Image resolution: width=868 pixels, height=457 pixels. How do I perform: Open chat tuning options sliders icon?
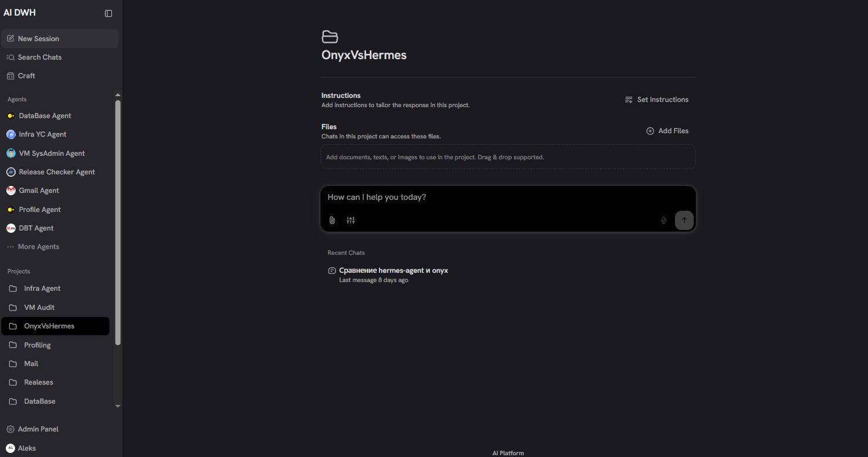(351, 220)
